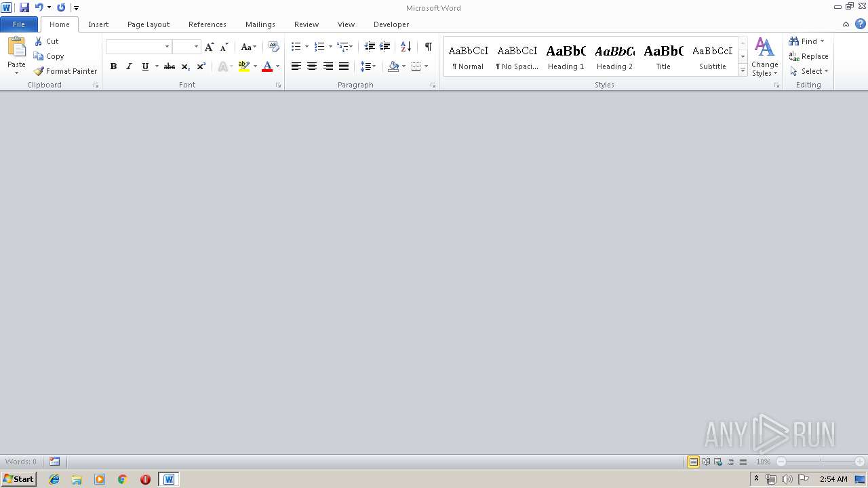Click the Clear Formatting eraser icon
This screenshot has width=868, height=488.
tap(274, 47)
